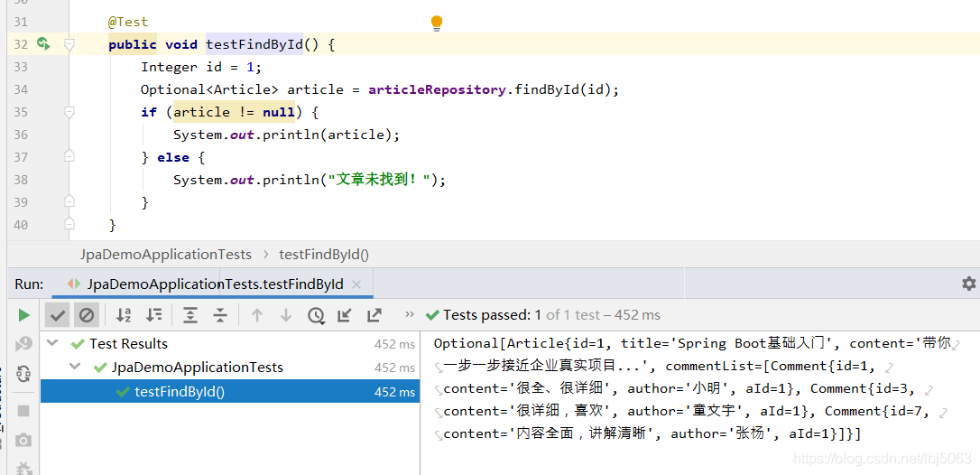The image size is (980, 475).
Task: Click the camera dump threads icon
Action: (x=23, y=441)
